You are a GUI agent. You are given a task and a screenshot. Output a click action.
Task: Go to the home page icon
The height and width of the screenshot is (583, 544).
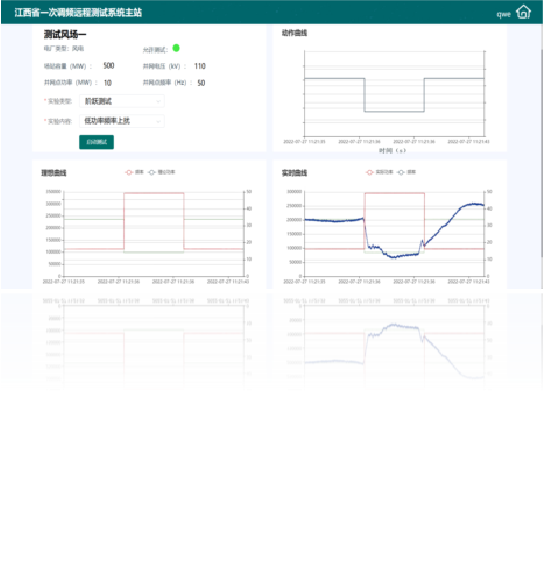524,12
